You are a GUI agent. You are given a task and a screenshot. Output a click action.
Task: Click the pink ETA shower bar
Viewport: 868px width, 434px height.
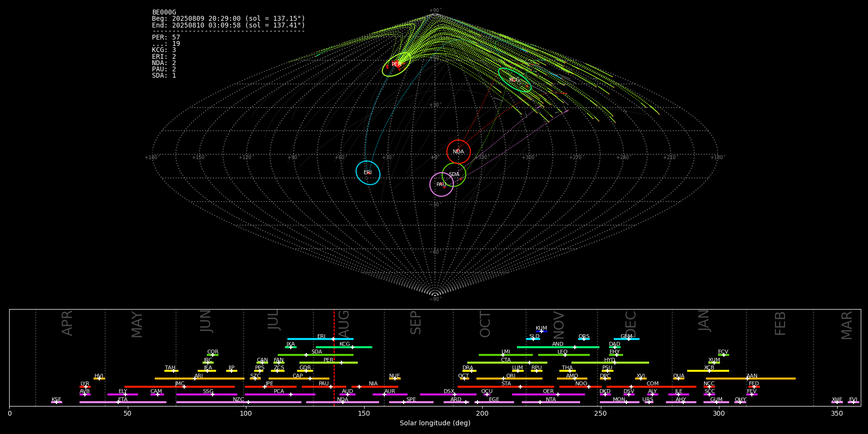pos(123,402)
